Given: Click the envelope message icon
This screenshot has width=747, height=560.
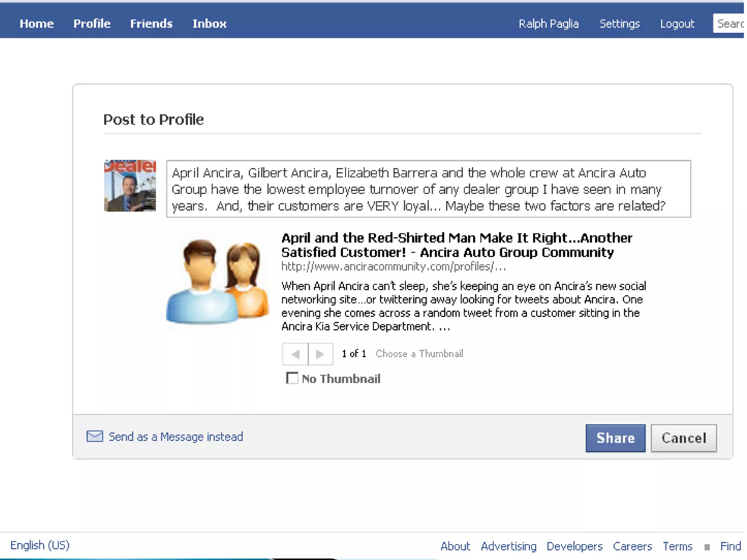Looking at the screenshot, I should (94, 436).
